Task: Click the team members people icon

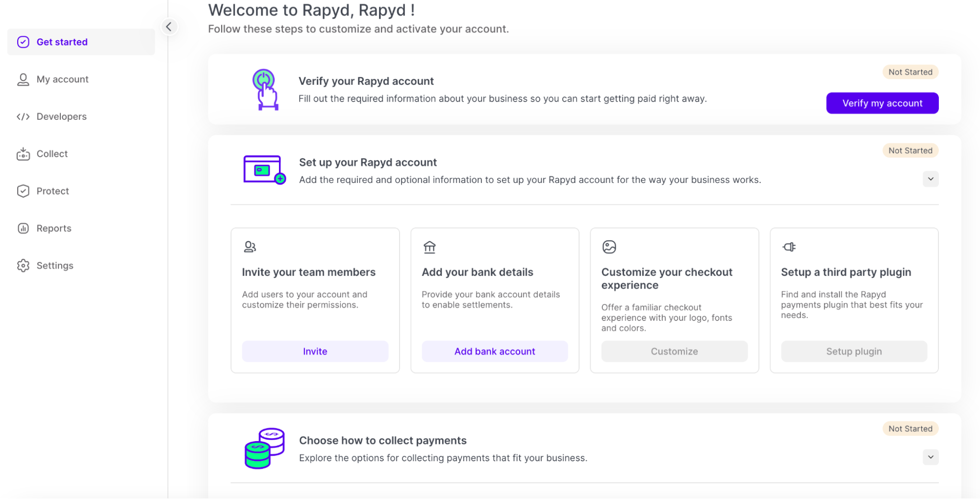Action: coord(250,247)
